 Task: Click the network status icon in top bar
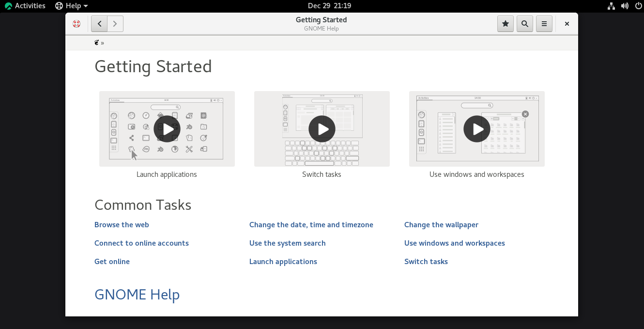pos(611,6)
